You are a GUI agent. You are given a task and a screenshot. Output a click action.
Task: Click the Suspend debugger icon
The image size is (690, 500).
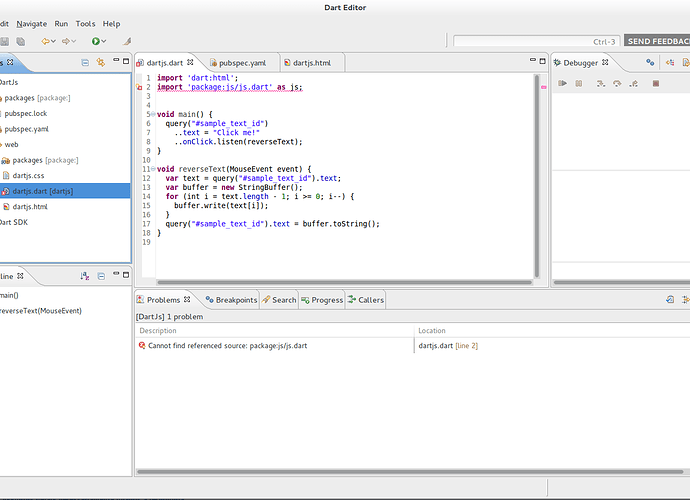tap(579, 83)
